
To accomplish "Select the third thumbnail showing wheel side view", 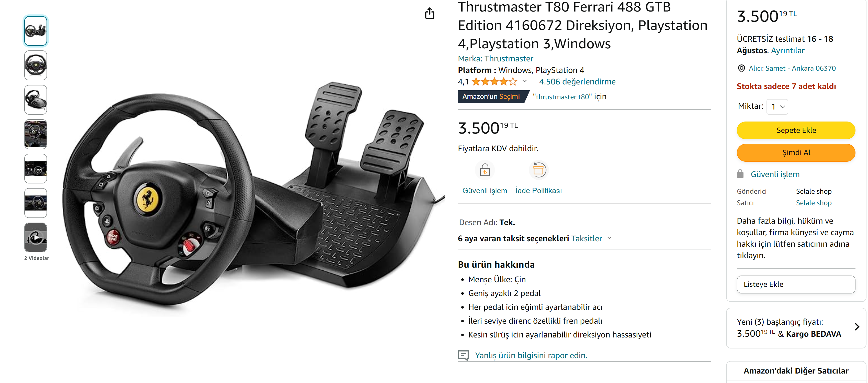I will tap(36, 100).
